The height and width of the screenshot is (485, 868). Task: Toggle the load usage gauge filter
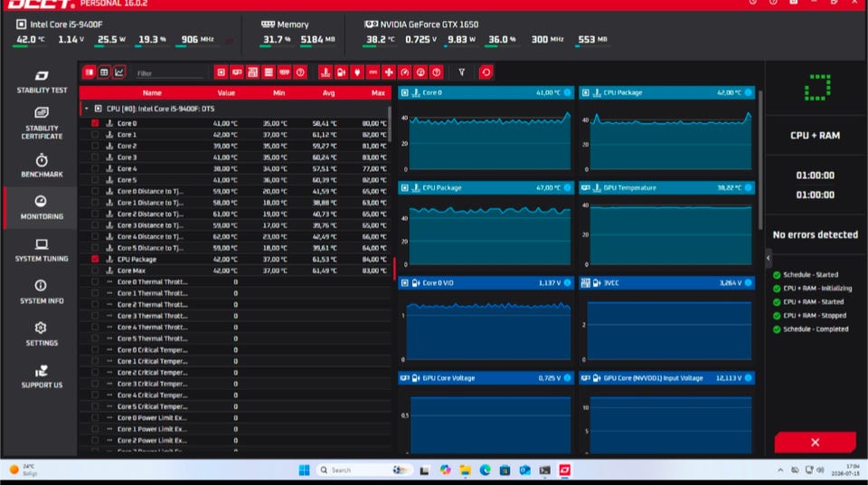coord(420,72)
